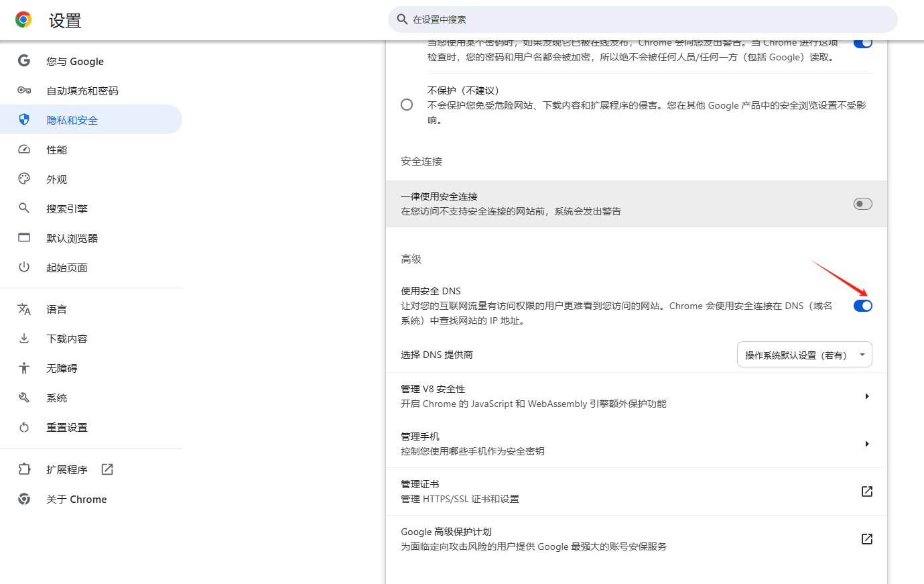Image resolution: width=924 pixels, height=584 pixels.
Task: Open 关于 Chrome page
Action: tap(91, 499)
